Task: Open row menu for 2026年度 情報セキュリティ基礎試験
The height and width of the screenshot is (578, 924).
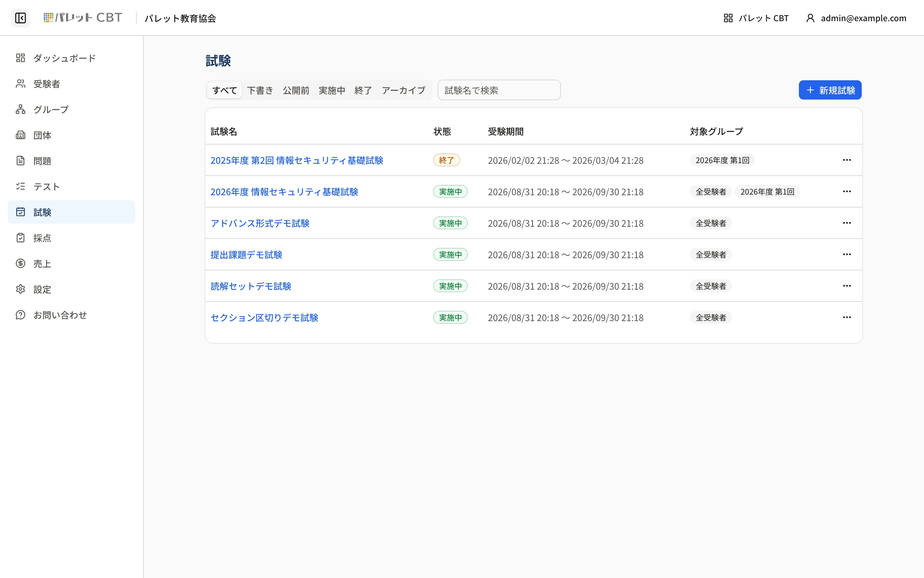Action: click(847, 191)
